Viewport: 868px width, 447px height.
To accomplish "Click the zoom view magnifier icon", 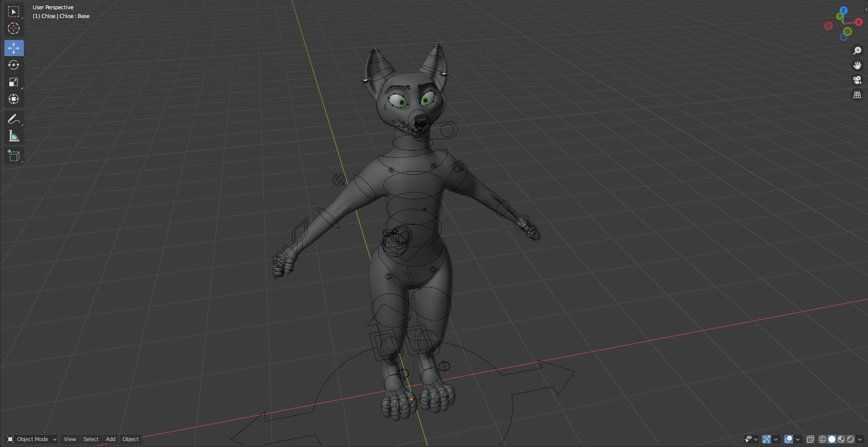I will 857,51.
